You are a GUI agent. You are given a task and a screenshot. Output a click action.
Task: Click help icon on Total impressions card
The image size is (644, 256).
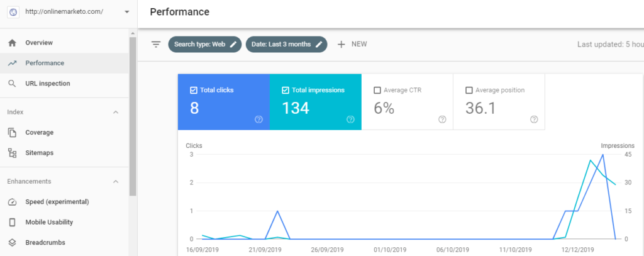pyautogui.click(x=350, y=120)
